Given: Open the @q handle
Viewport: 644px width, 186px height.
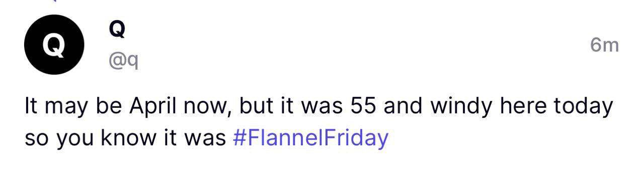Looking at the screenshot, I should pyautogui.click(x=123, y=61).
